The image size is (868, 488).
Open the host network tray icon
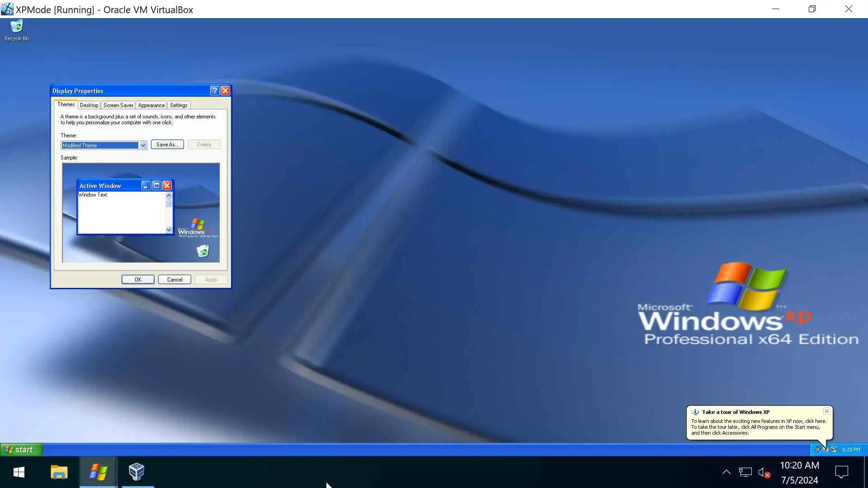(x=745, y=473)
